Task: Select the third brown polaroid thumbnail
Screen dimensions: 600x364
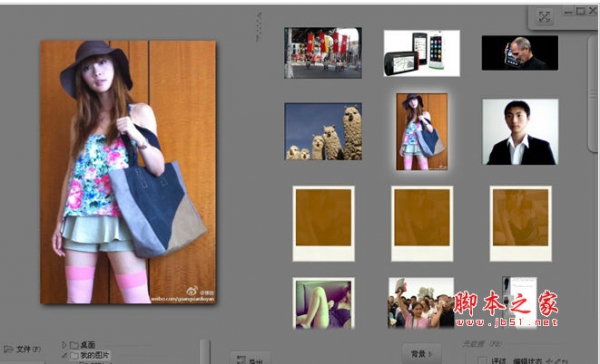Action: point(520,224)
